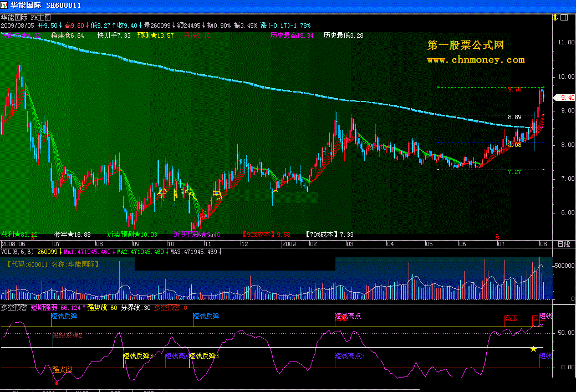Click the 华能国际 FH主图 indicator label
This screenshot has width=576, height=392.
tap(26, 18)
